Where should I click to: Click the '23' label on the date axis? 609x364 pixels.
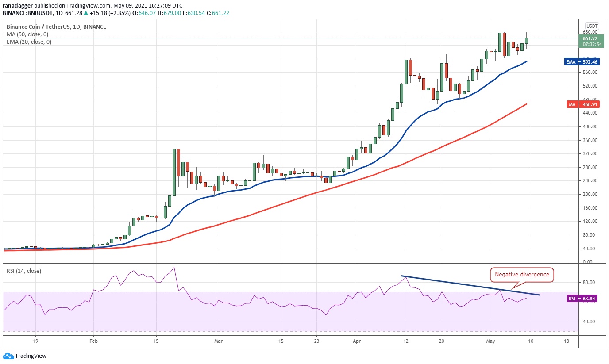point(316,341)
